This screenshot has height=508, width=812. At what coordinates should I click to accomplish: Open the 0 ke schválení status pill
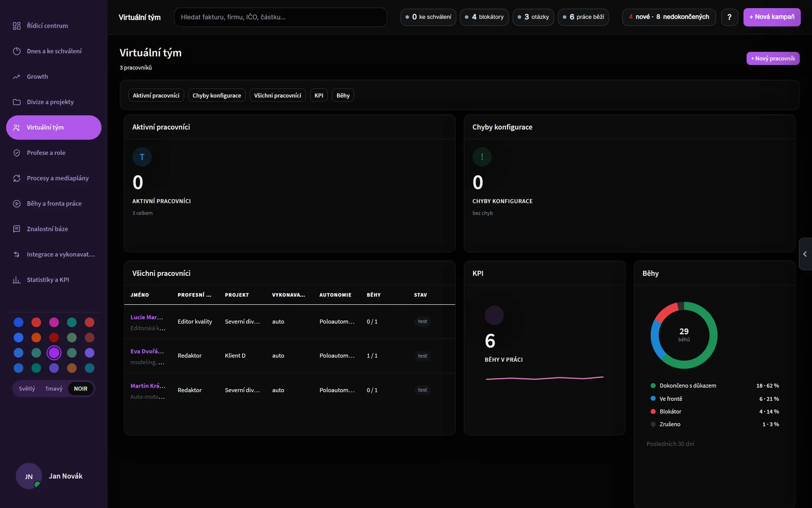[x=428, y=17]
